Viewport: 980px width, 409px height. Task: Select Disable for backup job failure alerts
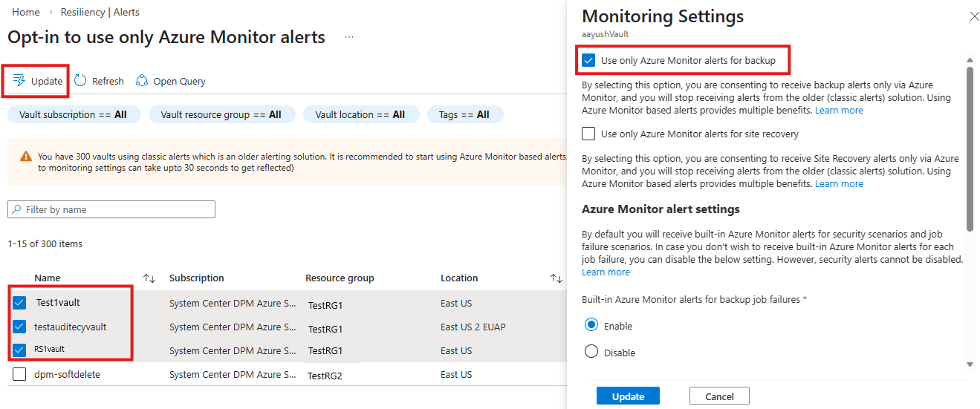click(x=591, y=352)
